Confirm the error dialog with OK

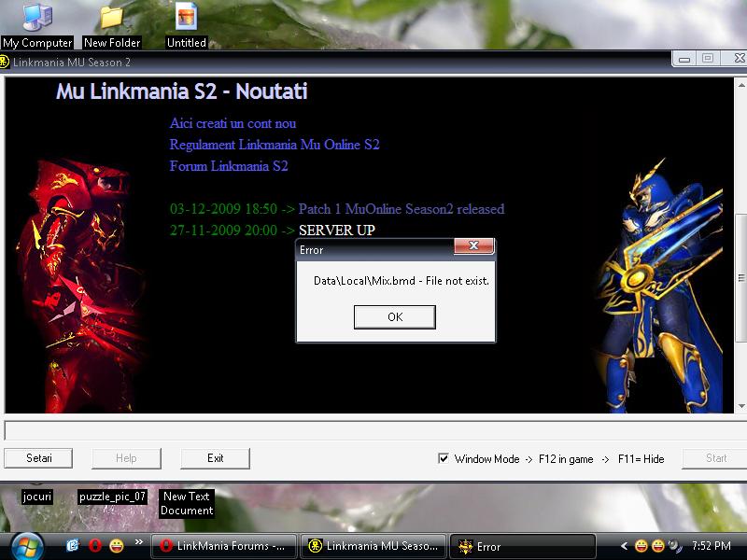point(394,317)
